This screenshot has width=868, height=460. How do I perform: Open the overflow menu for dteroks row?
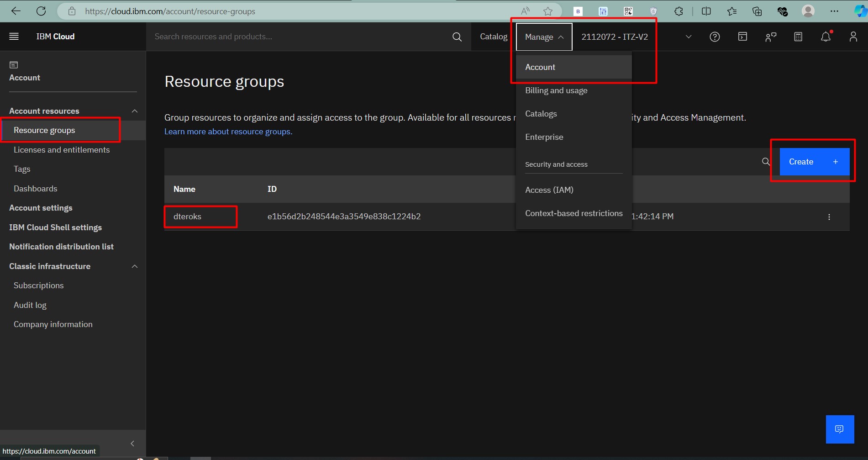[x=829, y=217]
